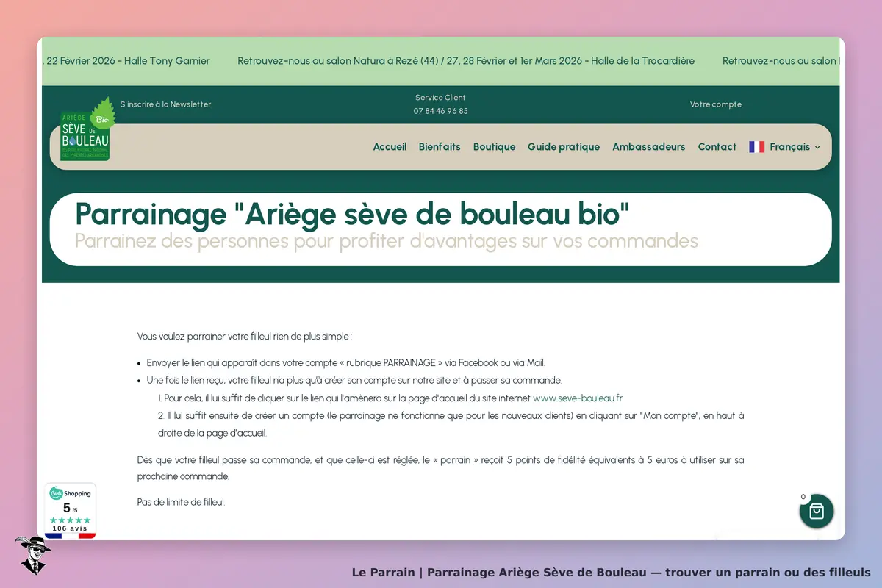Viewport: 882px width, 588px height.
Task: Go to Accueil menu item
Action: [x=390, y=147]
